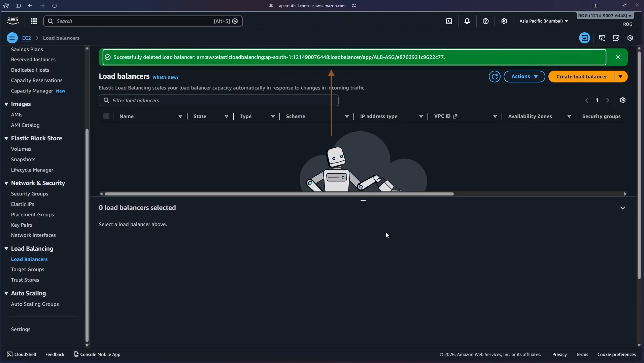Viewport: 644px width, 363px height.
Task: Select the header checkbox in the table
Action: [x=107, y=116]
